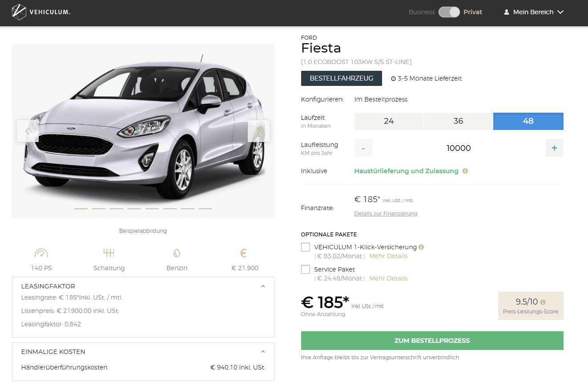Check the VEHICULUM 1-Klick-Versicherung box
This screenshot has width=588, height=386.
pos(306,247)
